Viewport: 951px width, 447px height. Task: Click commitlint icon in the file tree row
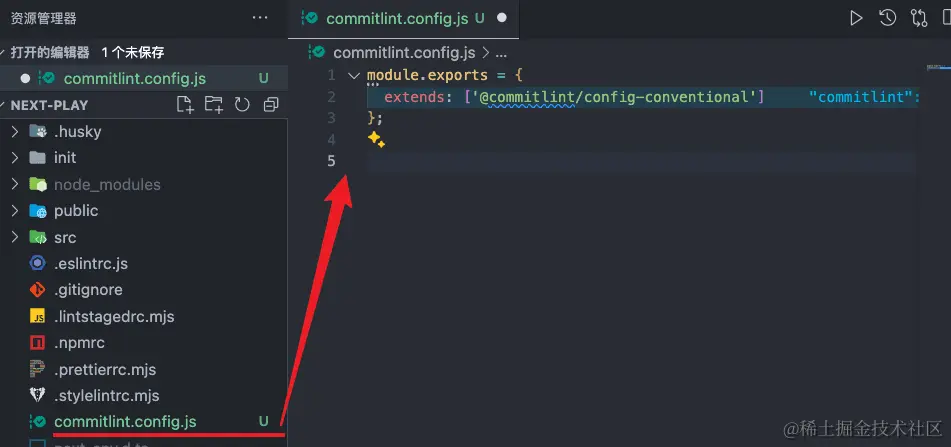click(x=38, y=422)
